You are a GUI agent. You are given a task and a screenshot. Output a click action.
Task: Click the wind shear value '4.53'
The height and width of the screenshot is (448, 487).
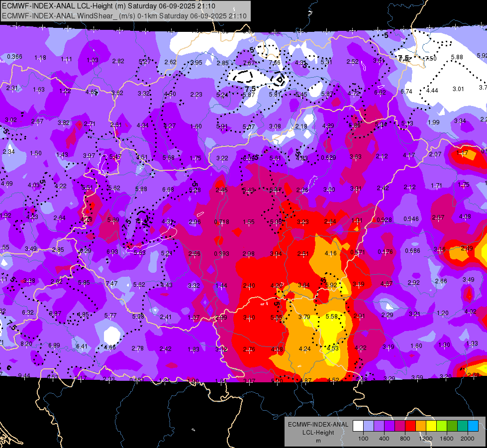(332, 348)
